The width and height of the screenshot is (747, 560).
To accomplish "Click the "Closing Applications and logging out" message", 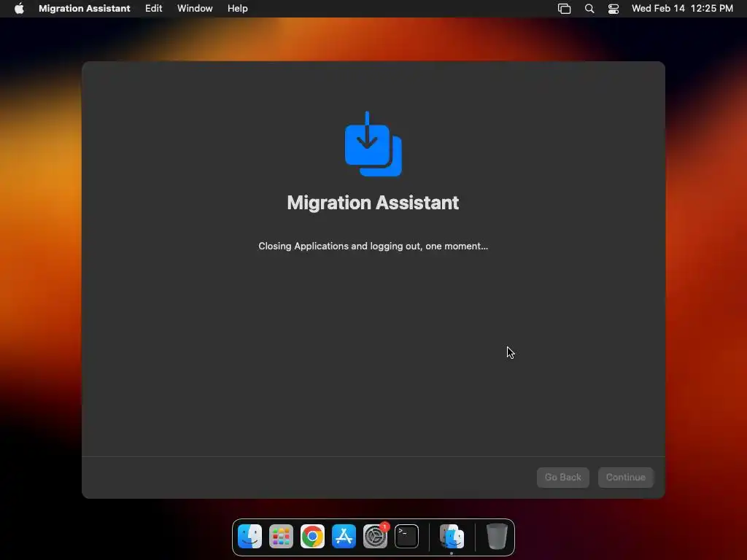I will click(373, 246).
